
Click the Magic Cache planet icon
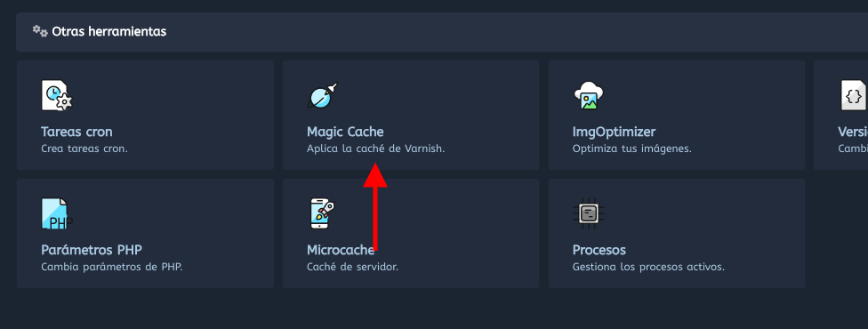(x=322, y=95)
